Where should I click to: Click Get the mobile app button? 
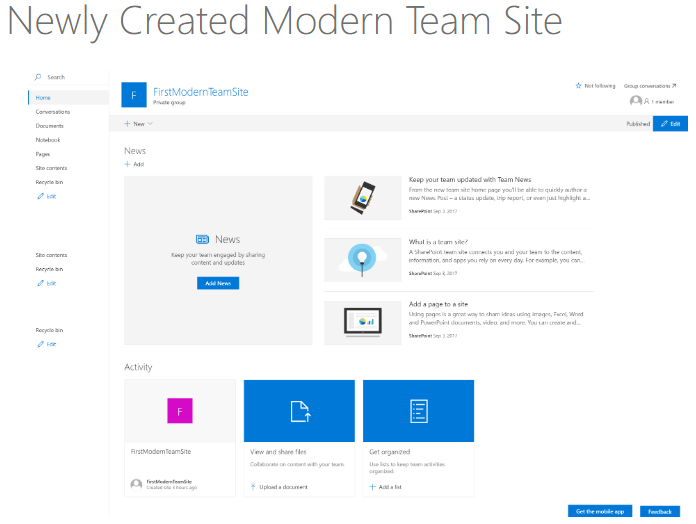600,512
